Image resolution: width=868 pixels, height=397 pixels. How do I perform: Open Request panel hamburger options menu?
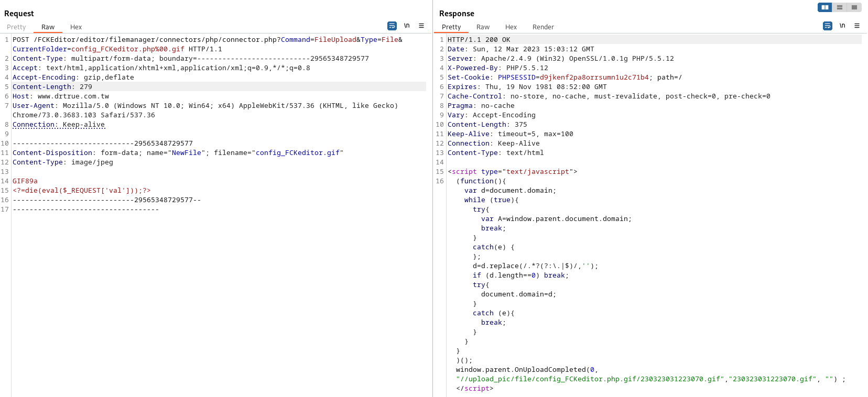[421, 26]
